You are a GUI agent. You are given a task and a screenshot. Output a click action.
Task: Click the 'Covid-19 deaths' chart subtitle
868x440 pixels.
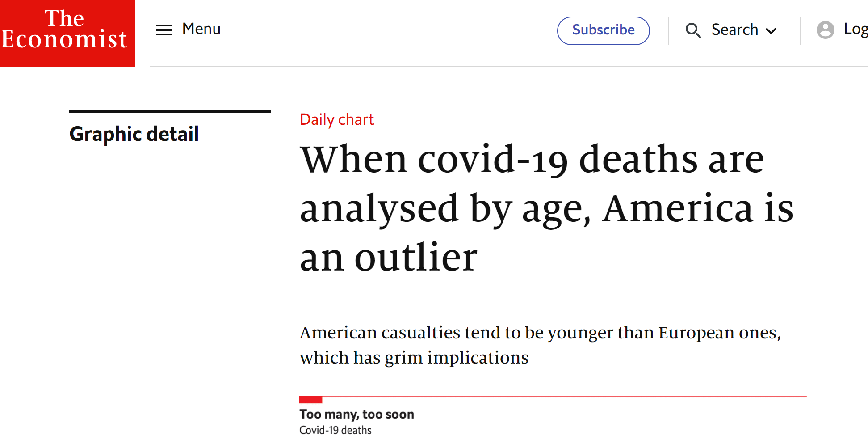tap(335, 430)
